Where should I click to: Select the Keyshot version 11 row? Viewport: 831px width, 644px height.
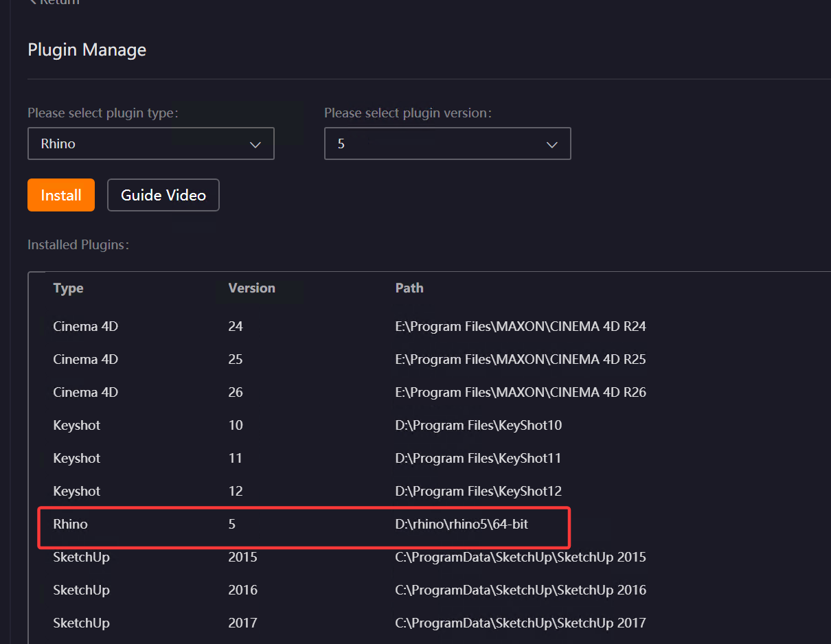pos(429,458)
